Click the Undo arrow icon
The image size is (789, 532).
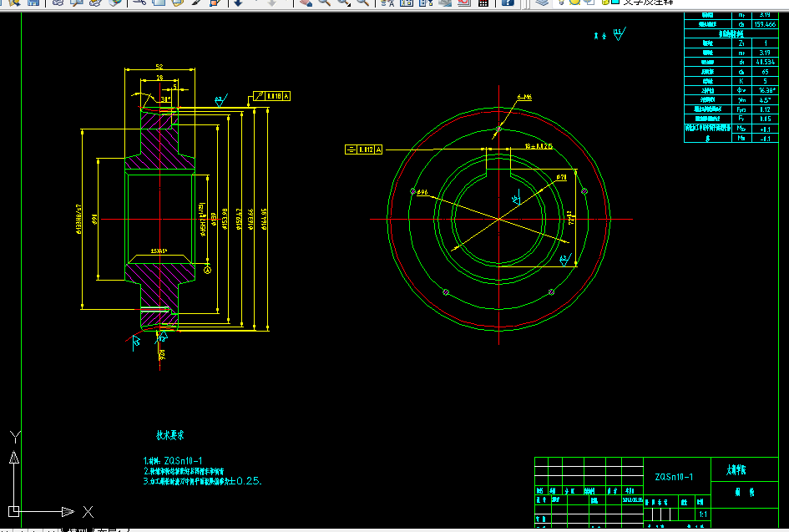[x=239, y=3]
